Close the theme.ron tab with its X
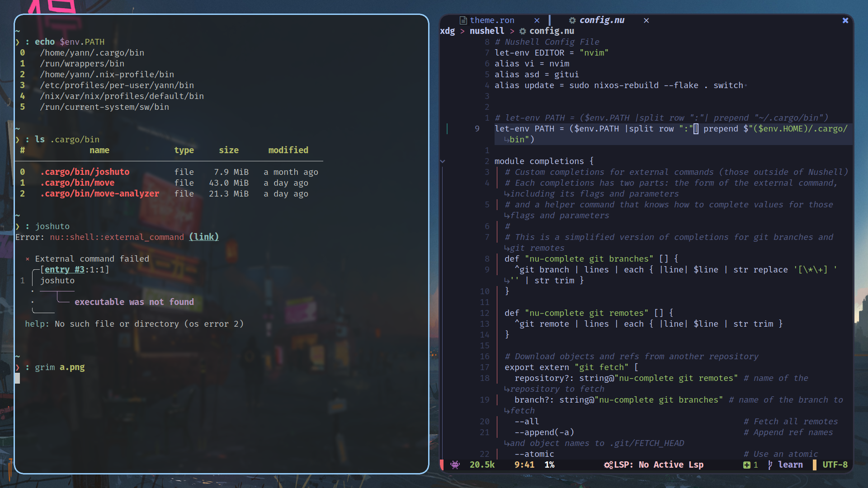The width and height of the screenshot is (868, 488). pyautogui.click(x=537, y=20)
